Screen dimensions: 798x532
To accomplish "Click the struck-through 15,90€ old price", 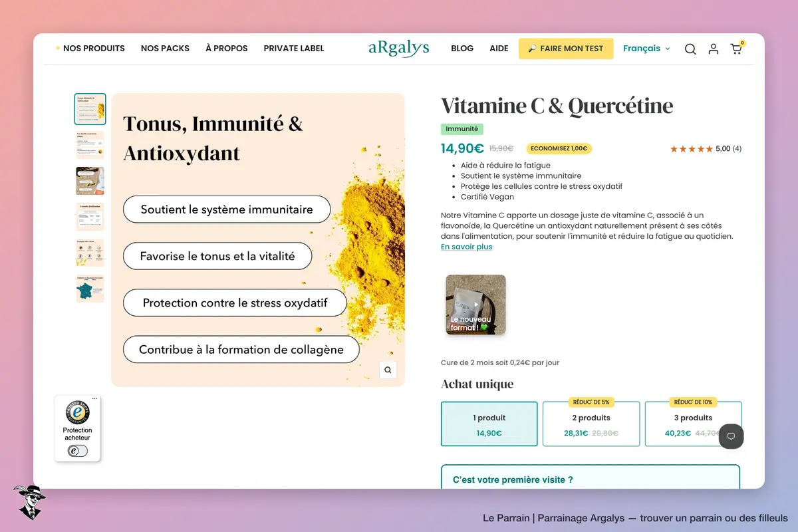I will point(501,149).
